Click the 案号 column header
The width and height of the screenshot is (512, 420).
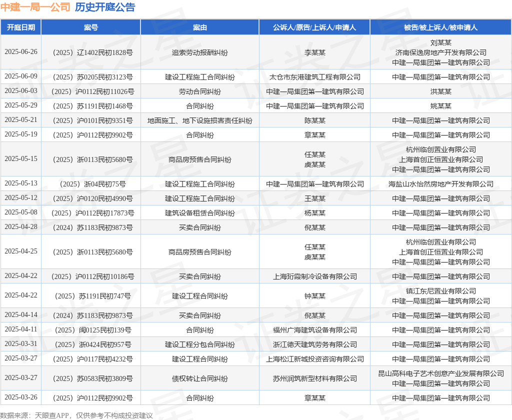point(91,27)
